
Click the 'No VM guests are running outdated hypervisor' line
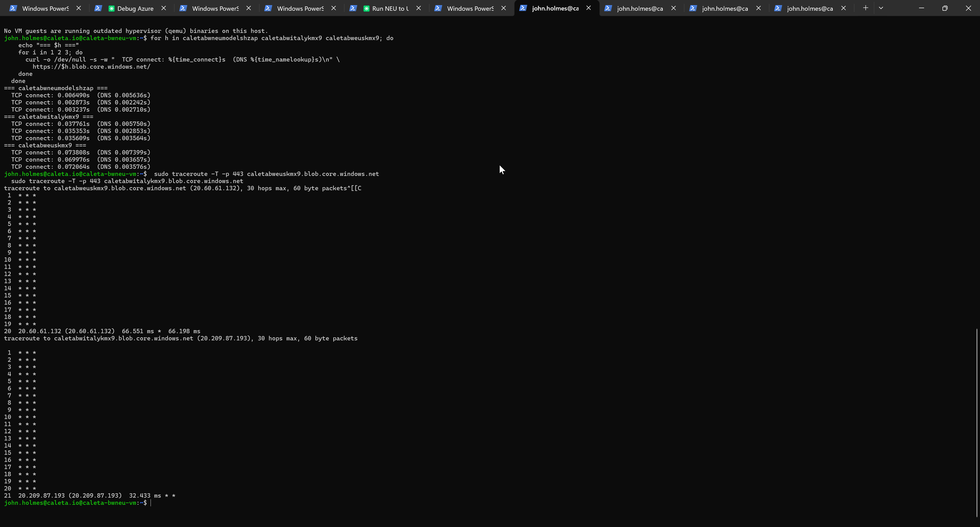pos(136,31)
